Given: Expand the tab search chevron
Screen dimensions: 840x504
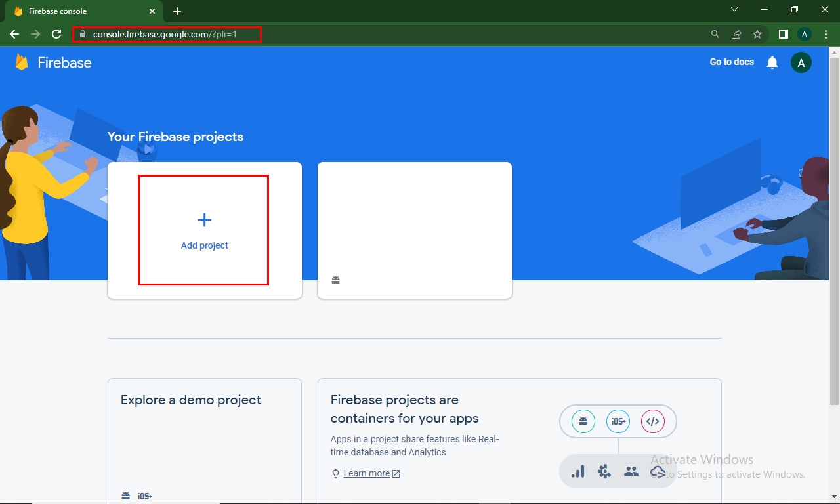Looking at the screenshot, I should click(x=734, y=10).
